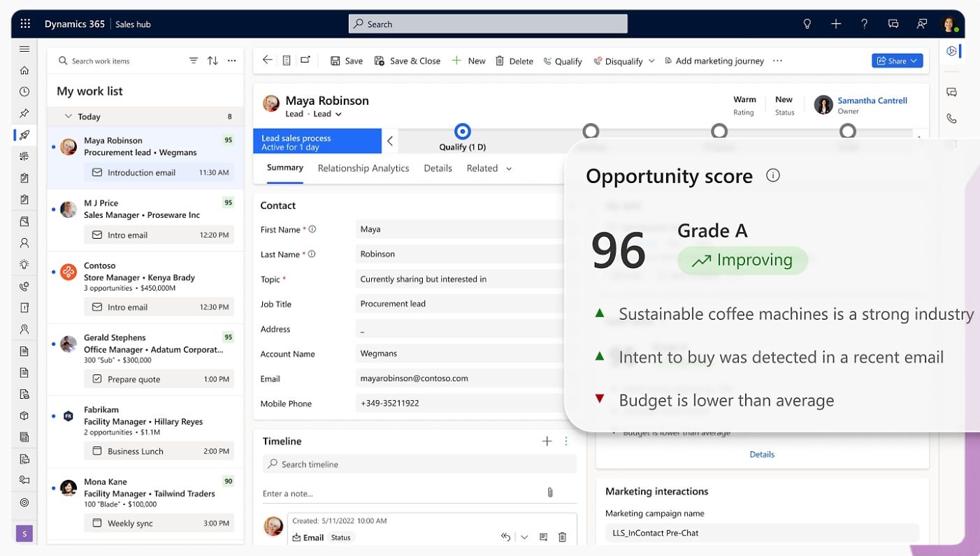The image size is (980, 556).
Task: Qualify the lead
Action: point(563,61)
